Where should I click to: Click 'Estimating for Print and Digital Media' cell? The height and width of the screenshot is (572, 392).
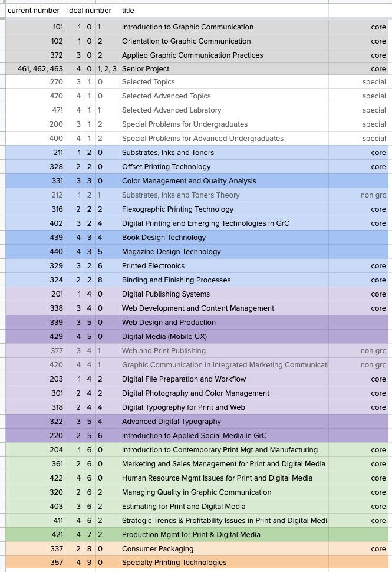[x=224, y=507]
